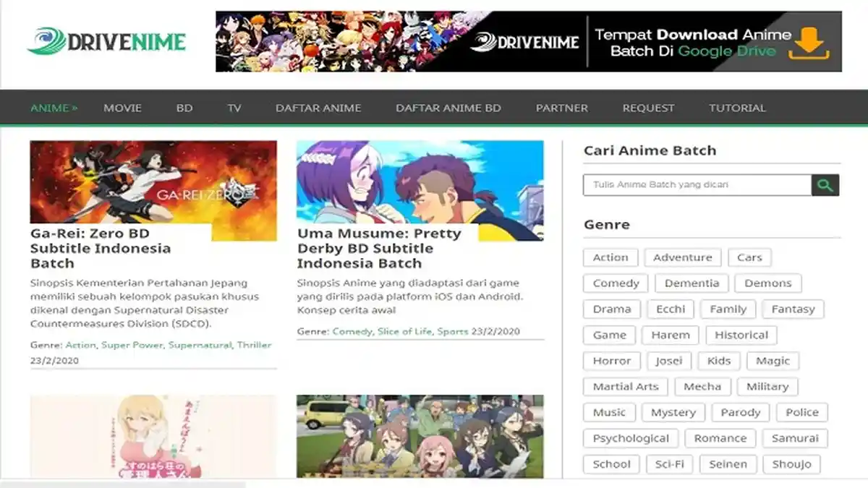
Task: Open the ANIME menu in navigation bar
Action: pos(54,108)
